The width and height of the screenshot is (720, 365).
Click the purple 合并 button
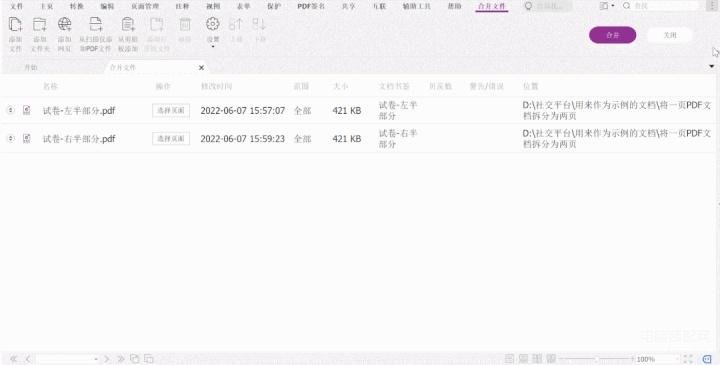[x=613, y=35]
